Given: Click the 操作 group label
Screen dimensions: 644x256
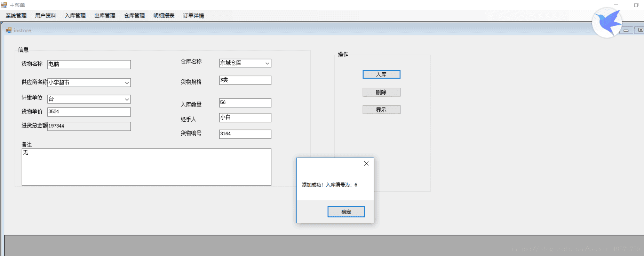Looking at the screenshot, I should coord(343,54).
